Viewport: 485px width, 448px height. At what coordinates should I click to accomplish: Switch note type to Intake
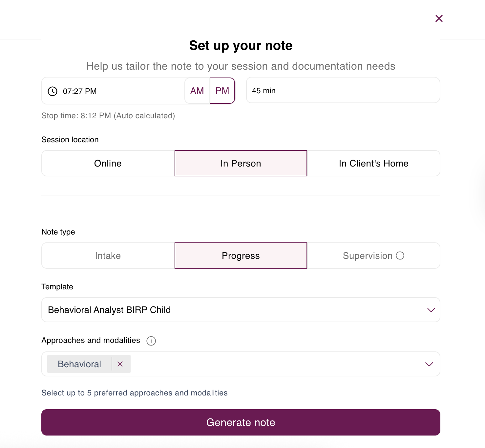click(x=108, y=256)
